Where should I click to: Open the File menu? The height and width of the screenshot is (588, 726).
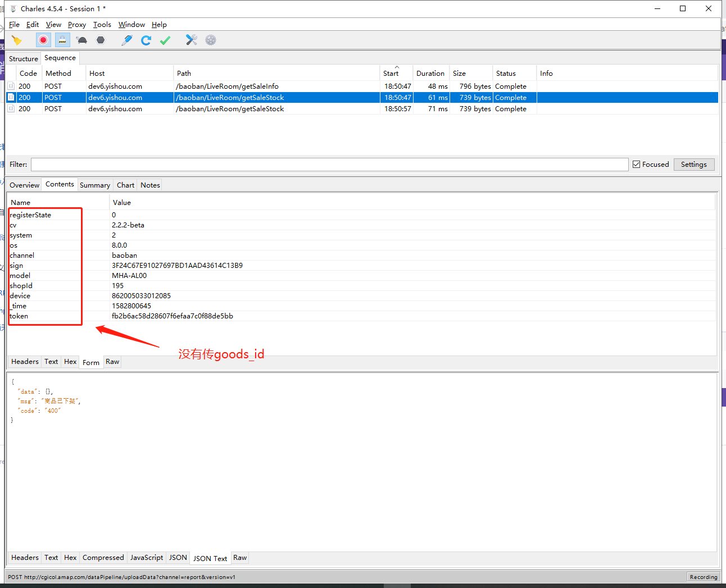tap(14, 25)
